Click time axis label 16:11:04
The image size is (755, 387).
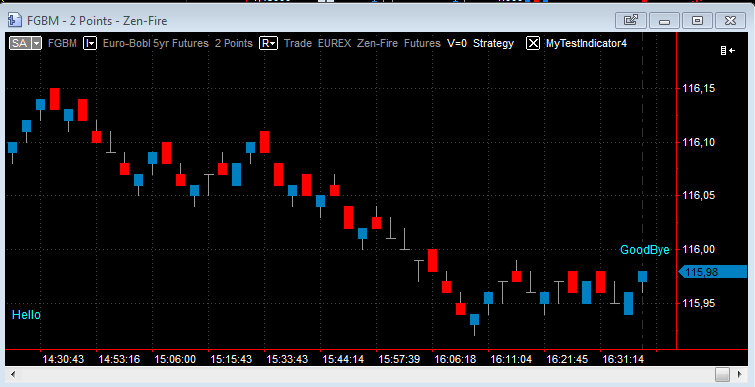[x=511, y=359]
